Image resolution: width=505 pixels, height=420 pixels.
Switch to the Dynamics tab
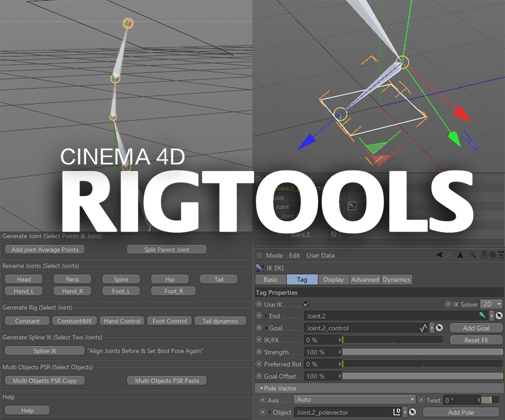[396, 279]
